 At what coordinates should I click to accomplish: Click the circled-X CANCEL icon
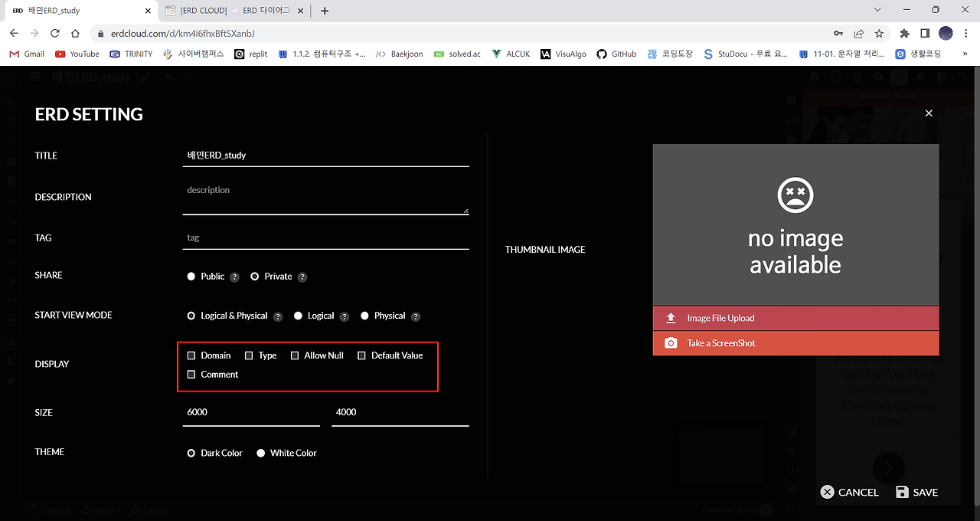tap(827, 492)
